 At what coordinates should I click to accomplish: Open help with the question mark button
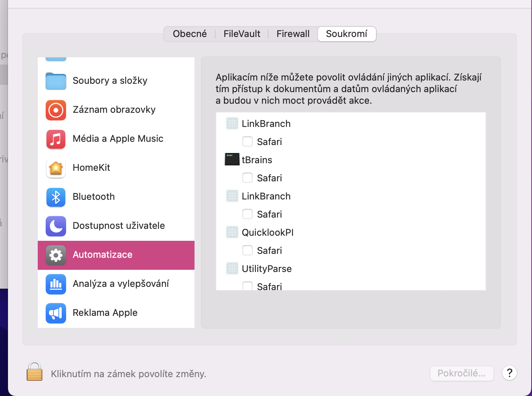pos(509,373)
